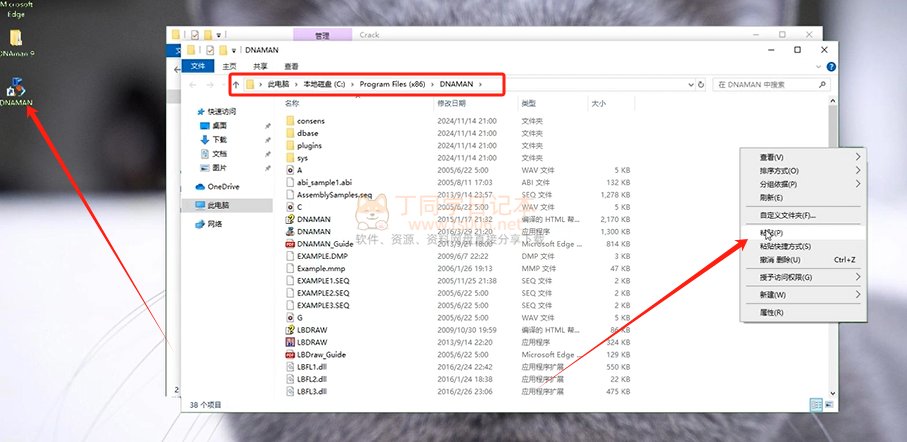Viewport: 907px width, 442px height.
Task: Click the properties checkmark icon in the DNAMAN title bar
Action: tap(210, 50)
